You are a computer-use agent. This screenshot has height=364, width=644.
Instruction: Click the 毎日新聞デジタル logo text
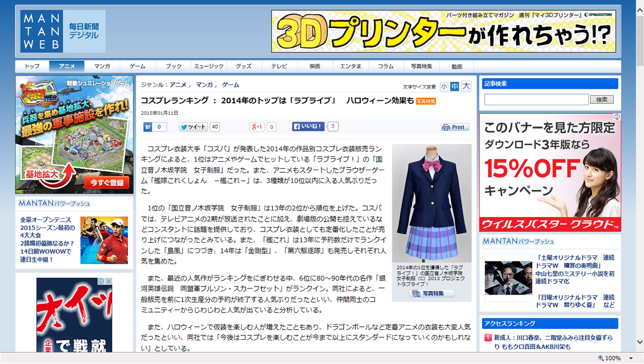(x=84, y=31)
